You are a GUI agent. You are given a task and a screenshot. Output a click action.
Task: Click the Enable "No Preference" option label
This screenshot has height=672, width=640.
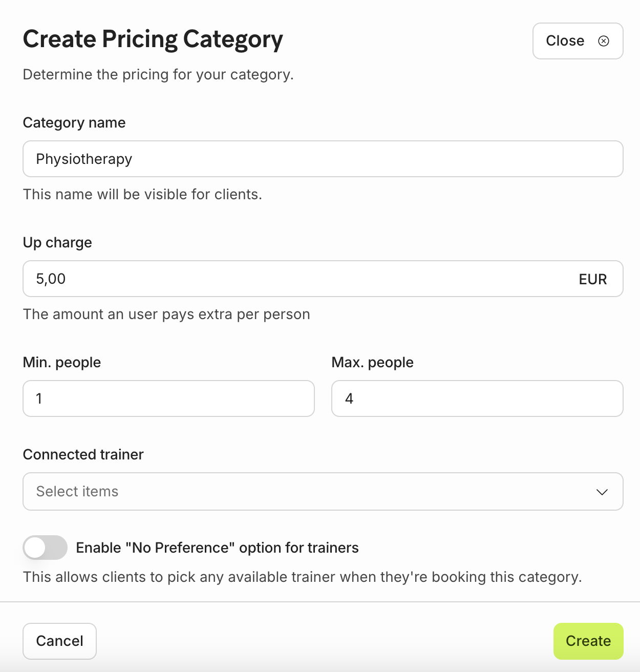[x=217, y=548]
